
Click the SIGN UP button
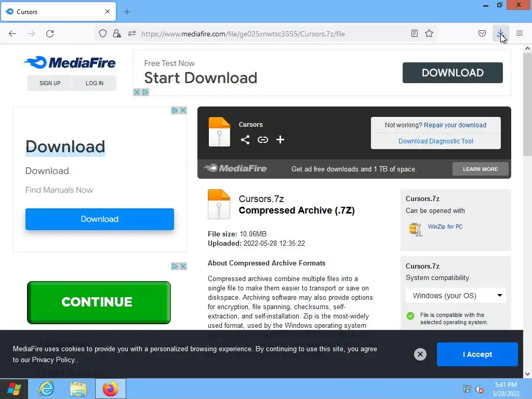pos(50,83)
